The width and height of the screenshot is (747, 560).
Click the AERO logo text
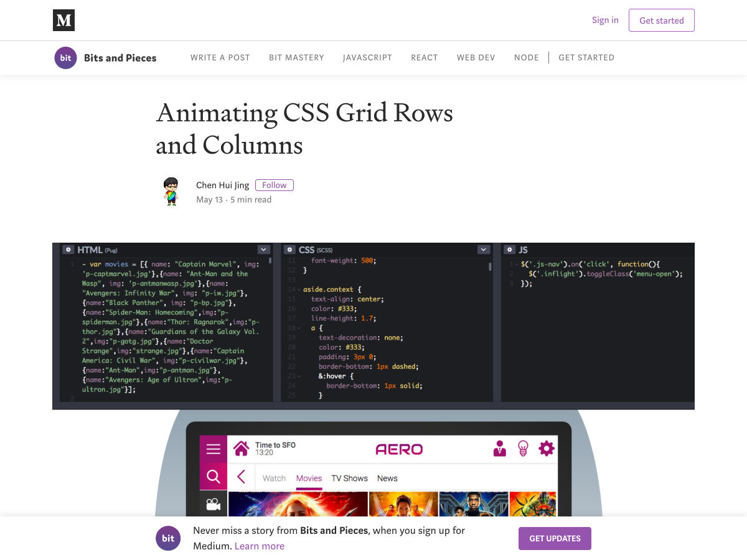click(x=399, y=449)
